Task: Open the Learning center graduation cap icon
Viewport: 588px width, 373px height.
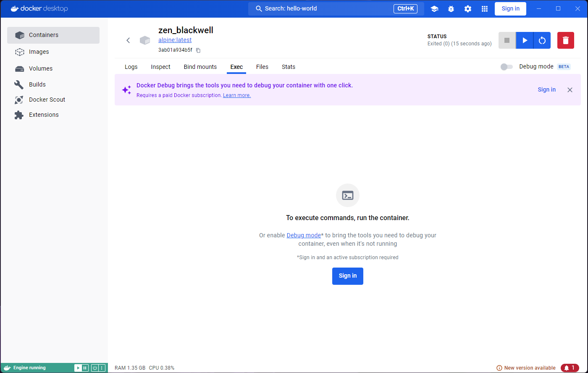Action: [434, 9]
